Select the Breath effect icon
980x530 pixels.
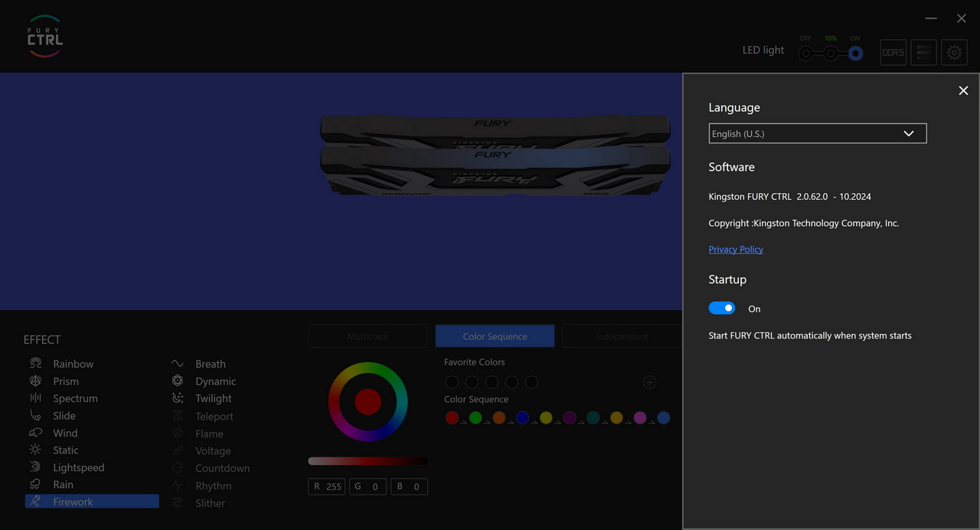(178, 364)
